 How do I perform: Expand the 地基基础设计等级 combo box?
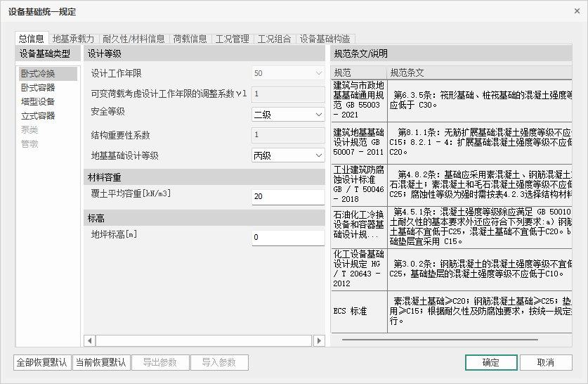click(x=287, y=155)
